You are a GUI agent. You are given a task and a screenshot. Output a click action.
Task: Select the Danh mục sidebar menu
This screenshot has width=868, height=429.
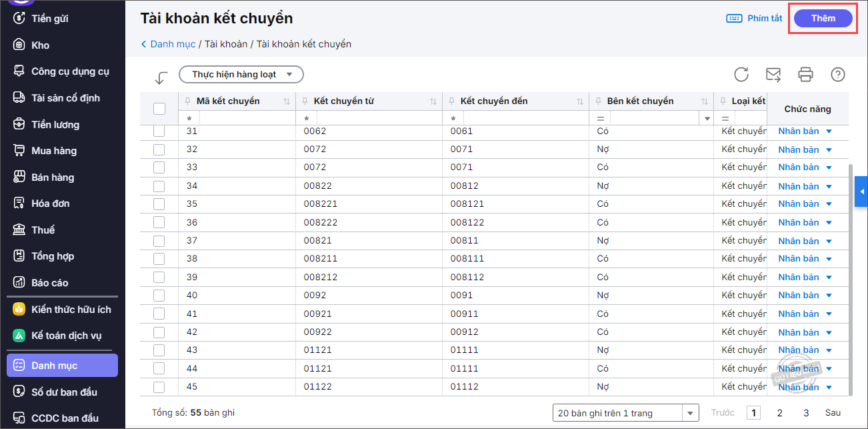[x=62, y=366]
